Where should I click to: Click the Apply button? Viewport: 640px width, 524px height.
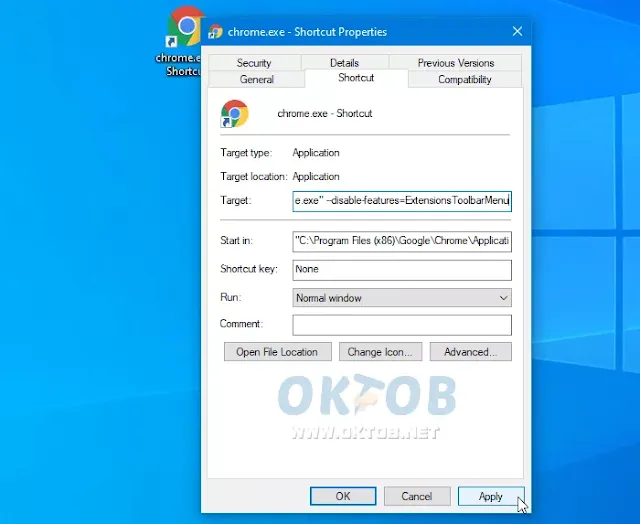click(491, 496)
